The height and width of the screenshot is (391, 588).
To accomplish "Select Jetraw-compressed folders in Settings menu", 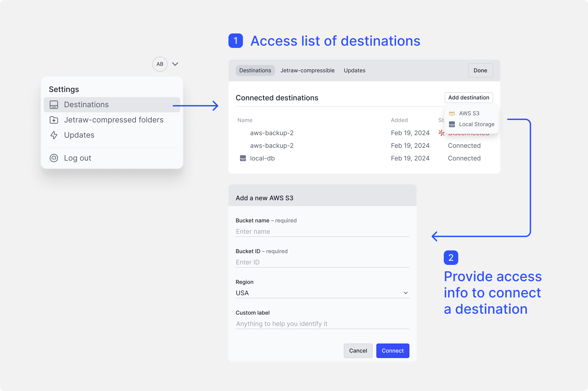I will click(114, 120).
